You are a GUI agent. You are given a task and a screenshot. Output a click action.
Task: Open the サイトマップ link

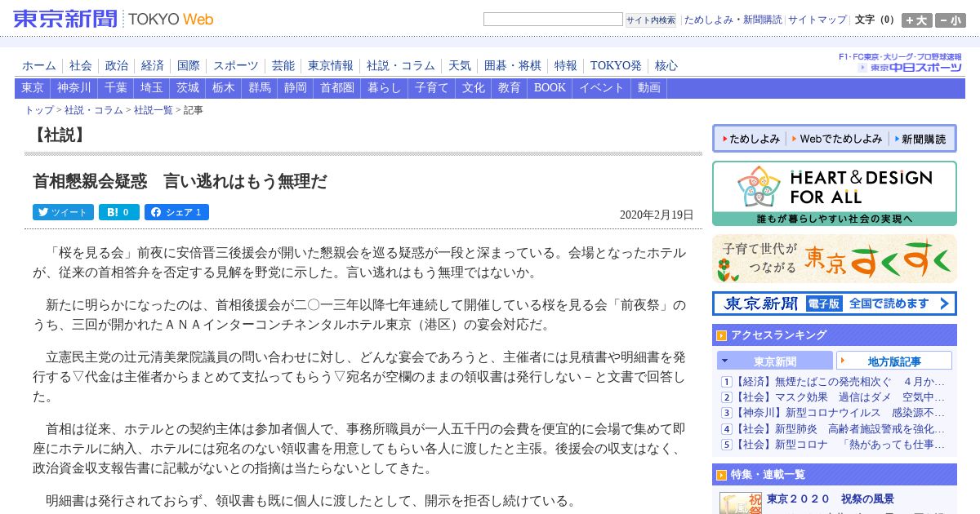click(x=817, y=20)
